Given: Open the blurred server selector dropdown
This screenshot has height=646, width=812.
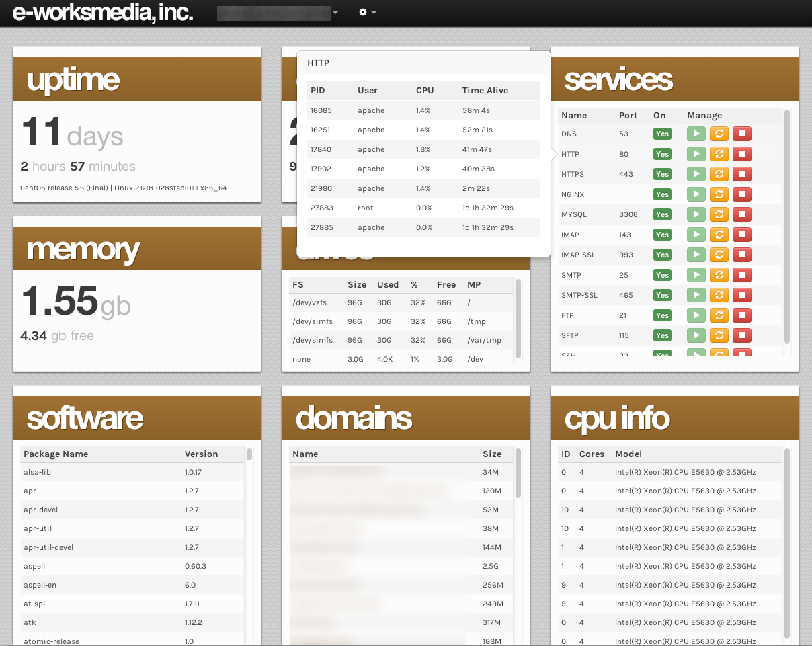Looking at the screenshot, I should point(278,13).
